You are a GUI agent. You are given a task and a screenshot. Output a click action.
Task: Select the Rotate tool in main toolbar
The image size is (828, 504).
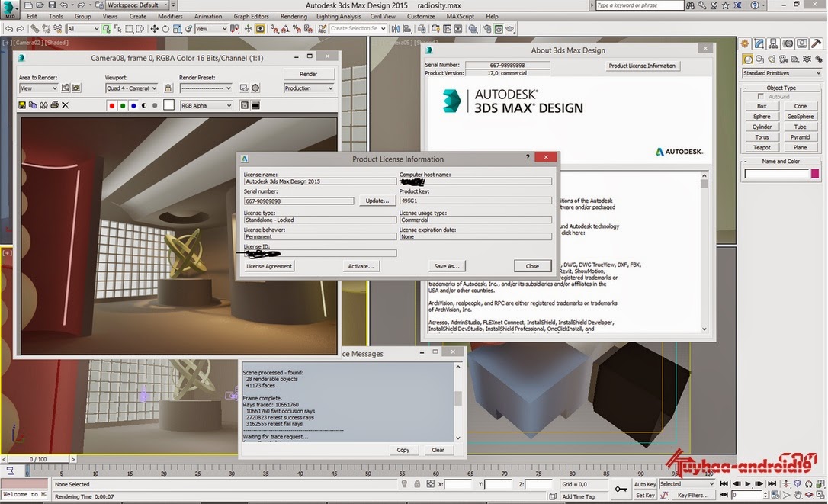165,28
